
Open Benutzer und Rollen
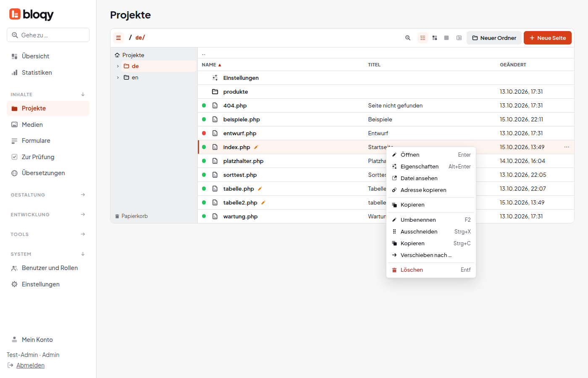click(48, 268)
